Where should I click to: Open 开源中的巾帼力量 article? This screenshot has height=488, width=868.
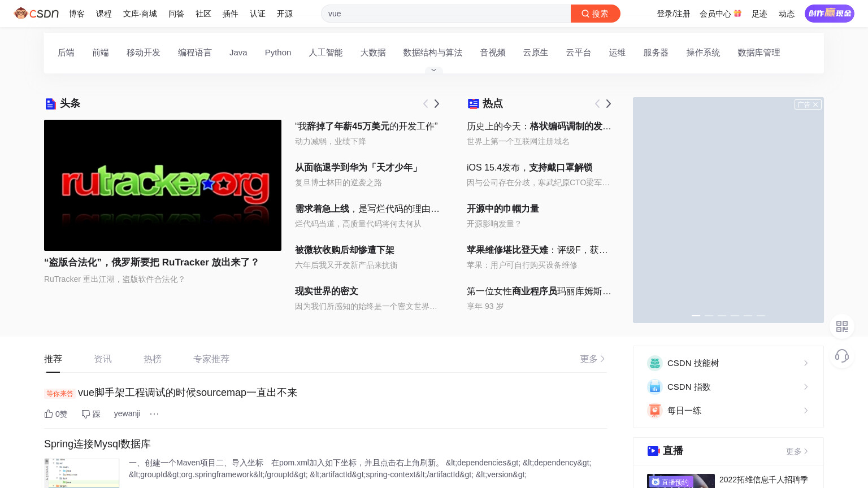(503, 208)
